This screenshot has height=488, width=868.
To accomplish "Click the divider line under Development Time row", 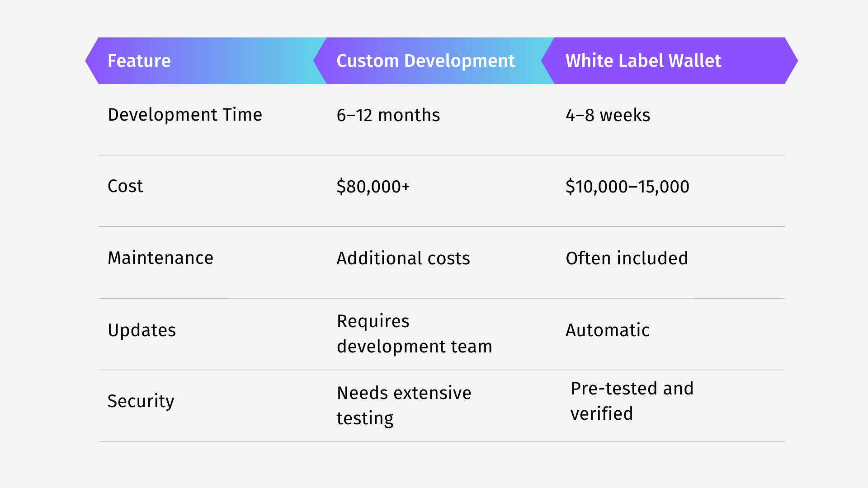I will (x=441, y=155).
